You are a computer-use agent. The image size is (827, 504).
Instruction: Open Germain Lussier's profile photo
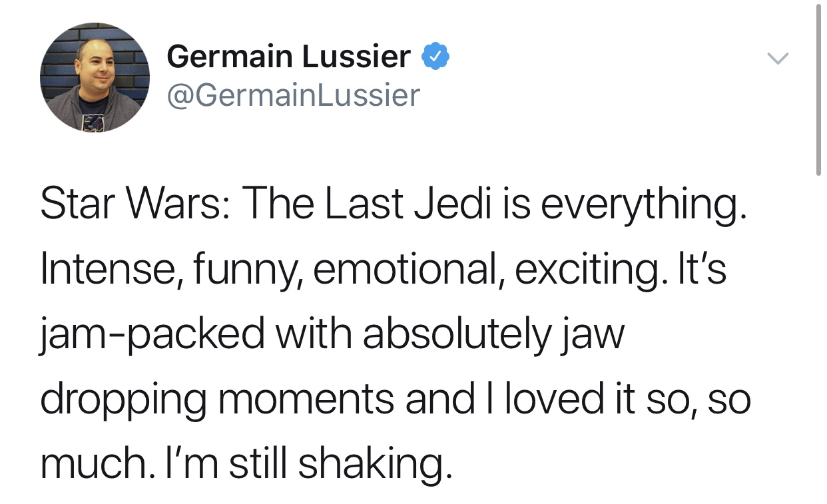[x=95, y=77]
